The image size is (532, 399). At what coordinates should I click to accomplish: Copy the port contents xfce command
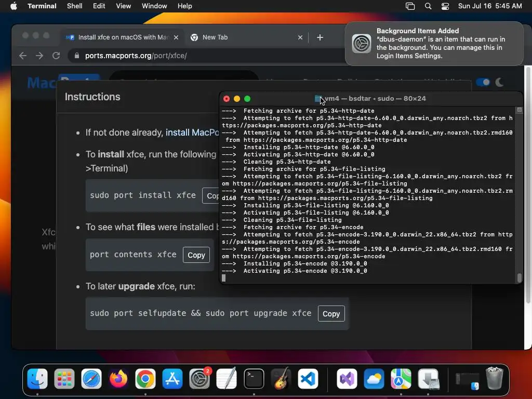coord(196,255)
